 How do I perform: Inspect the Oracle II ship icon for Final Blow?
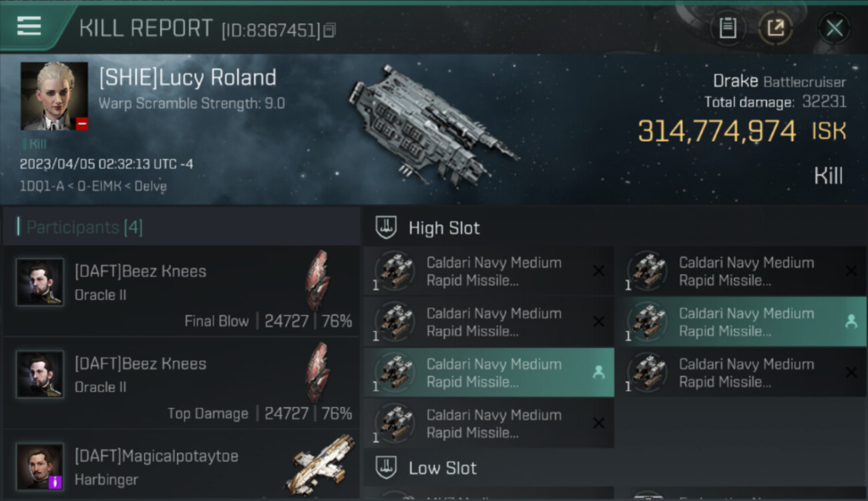pos(317,281)
